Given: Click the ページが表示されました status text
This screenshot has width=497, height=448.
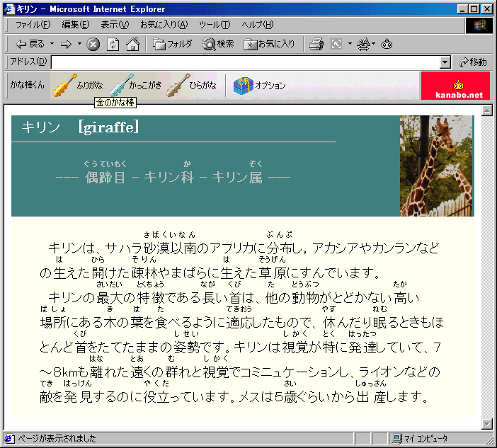Looking at the screenshot, I should coord(57,439).
